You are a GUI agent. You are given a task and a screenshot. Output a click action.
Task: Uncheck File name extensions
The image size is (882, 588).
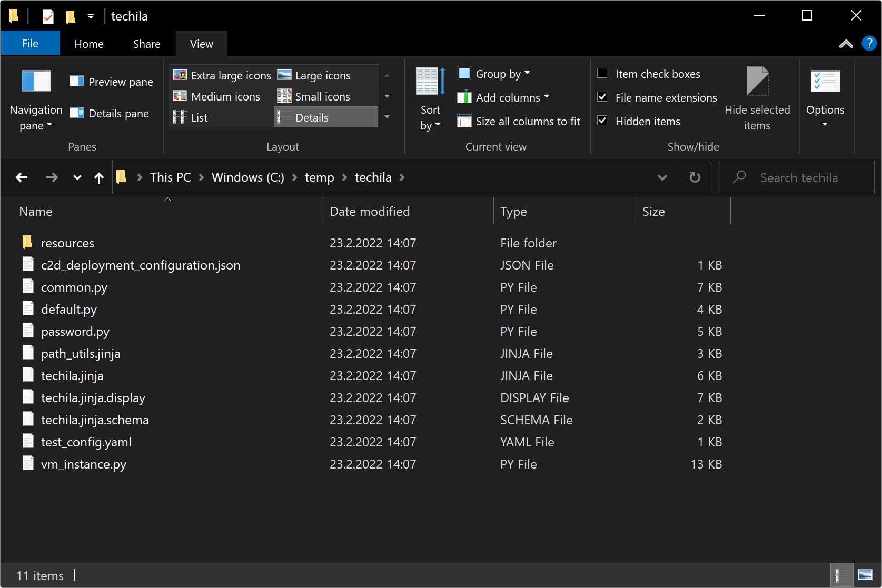point(602,97)
